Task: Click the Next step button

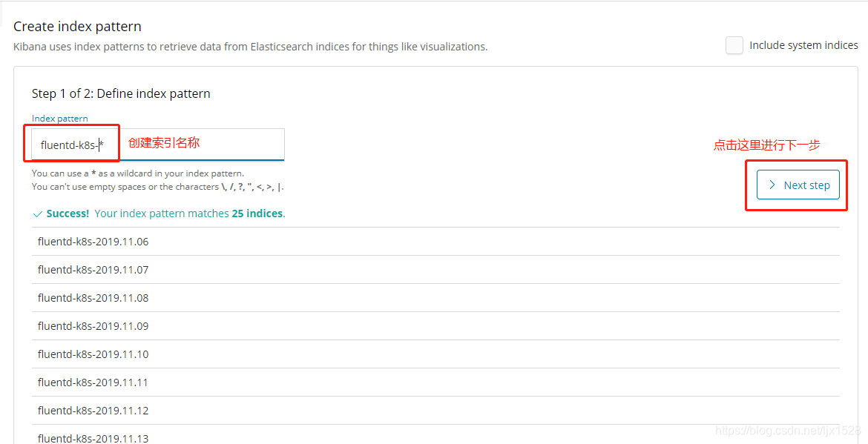Action: click(798, 185)
